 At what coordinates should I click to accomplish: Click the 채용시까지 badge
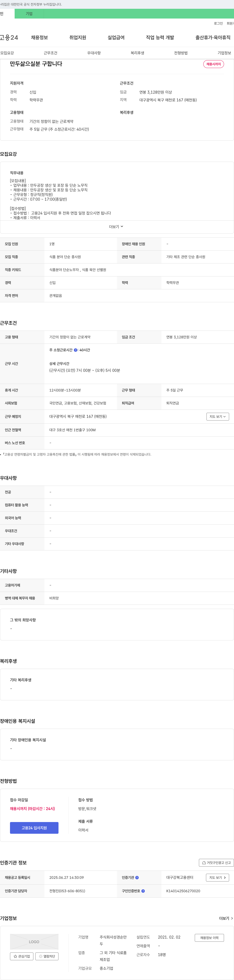point(214,64)
